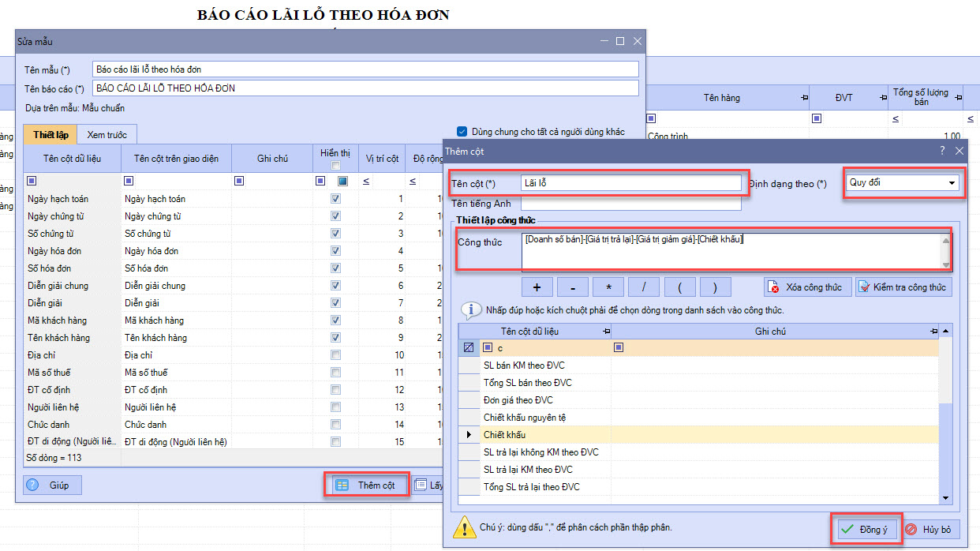The image size is (980, 551).
Task: Insert the divide operator
Action: pos(644,287)
